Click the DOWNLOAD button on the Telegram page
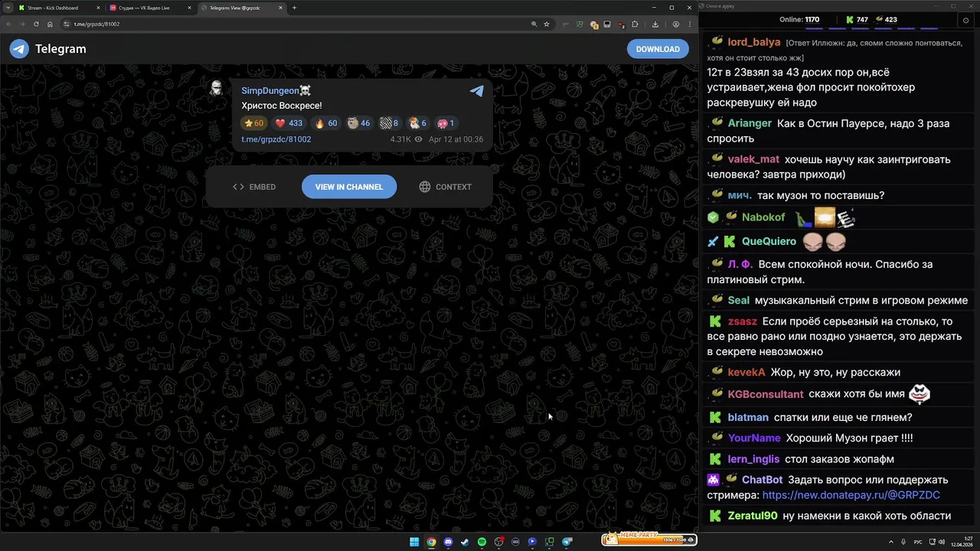Screen dimensions: 980x551 point(658,49)
